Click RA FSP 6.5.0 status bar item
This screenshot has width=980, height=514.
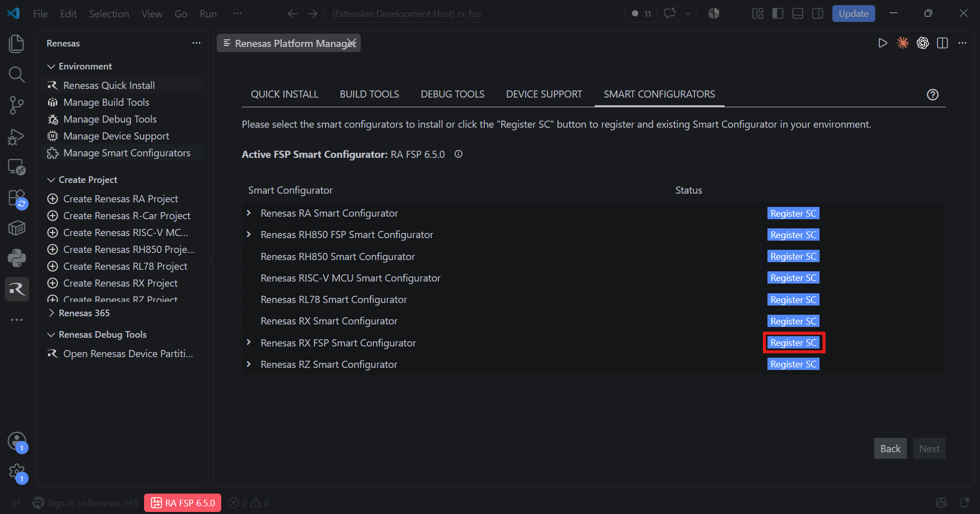tap(183, 503)
